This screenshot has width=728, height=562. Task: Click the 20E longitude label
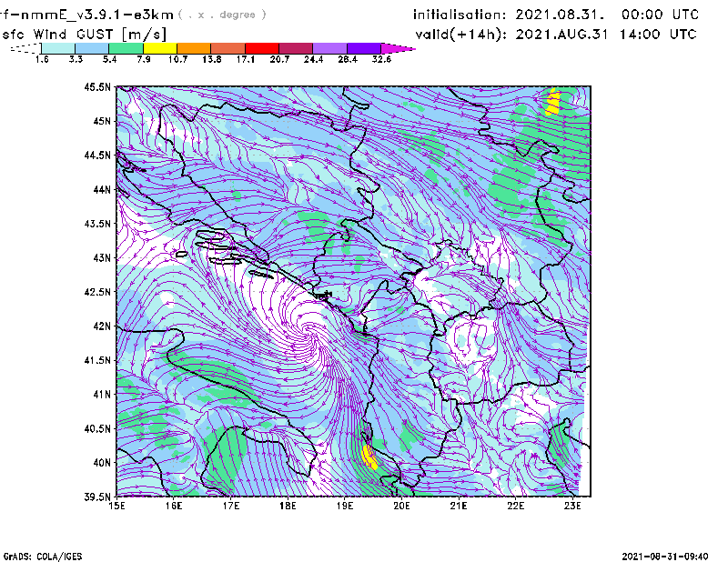(401, 506)
